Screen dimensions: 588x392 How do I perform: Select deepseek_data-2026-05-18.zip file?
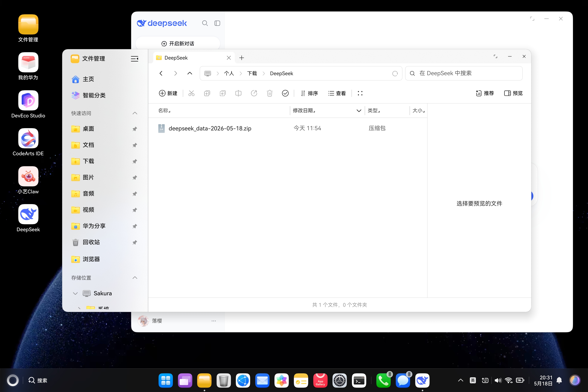click(288, 128)
